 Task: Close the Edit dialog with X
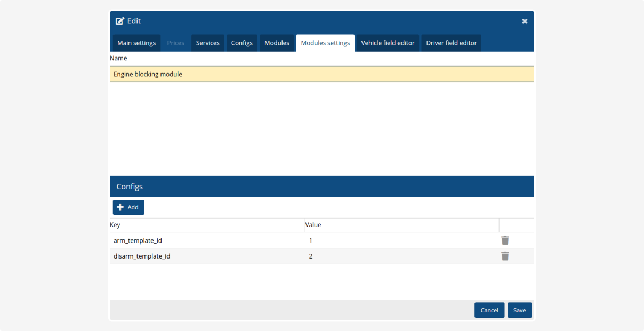coord(525,21)
